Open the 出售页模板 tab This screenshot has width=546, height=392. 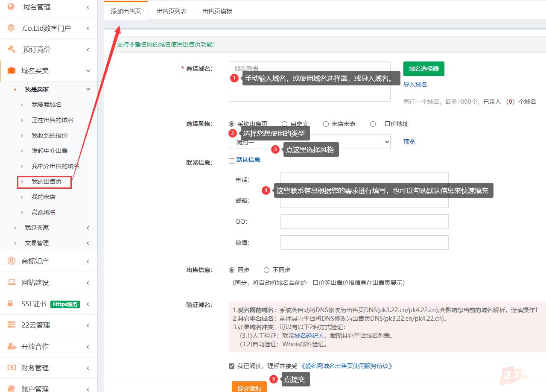217,11
